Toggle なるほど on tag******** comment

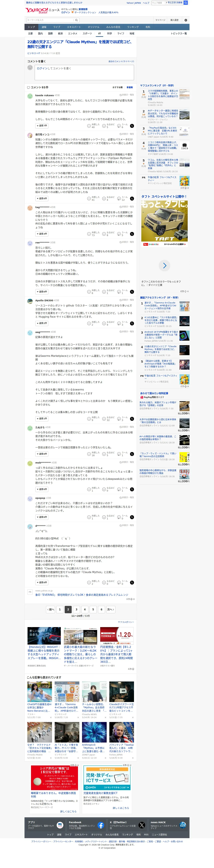point(108,234)
